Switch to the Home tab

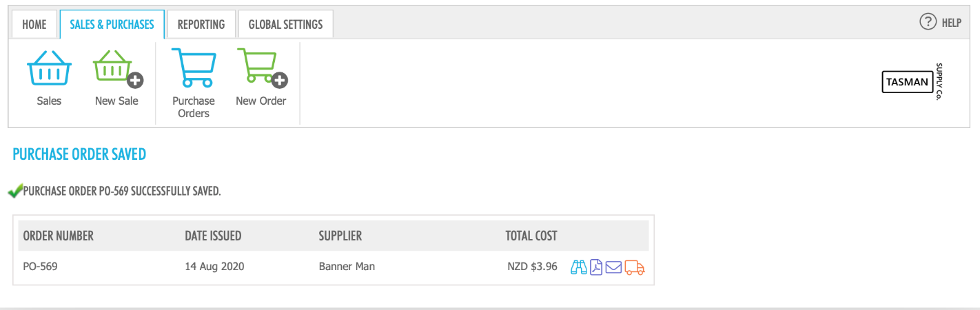coord(34,24)
